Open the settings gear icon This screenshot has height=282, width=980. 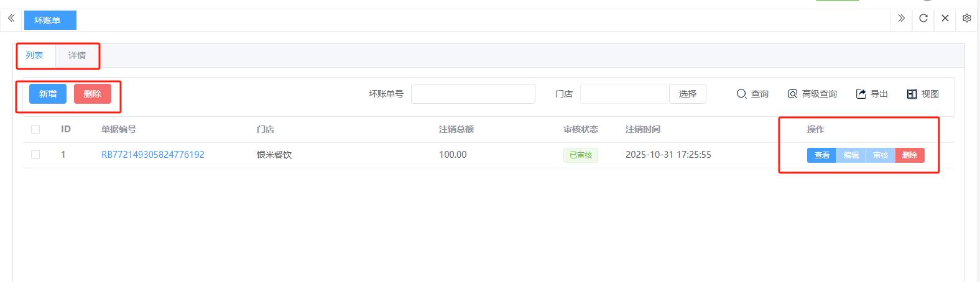[967, 19]
